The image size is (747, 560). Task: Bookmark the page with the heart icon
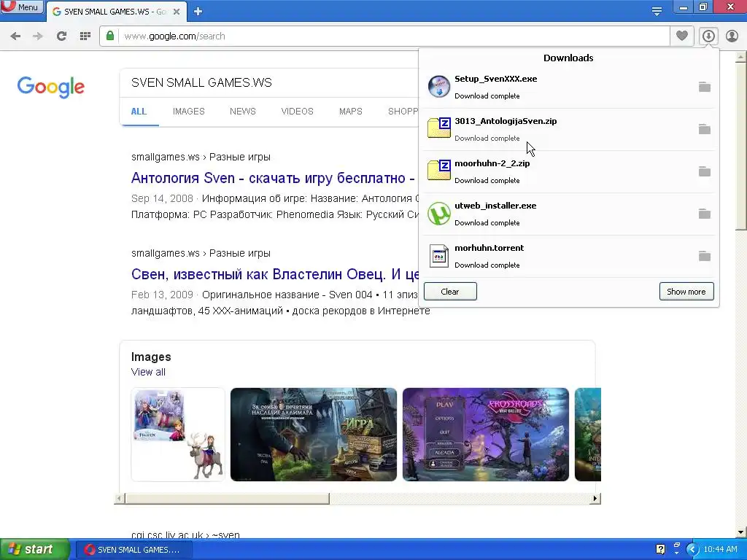(x=682, y=36)
